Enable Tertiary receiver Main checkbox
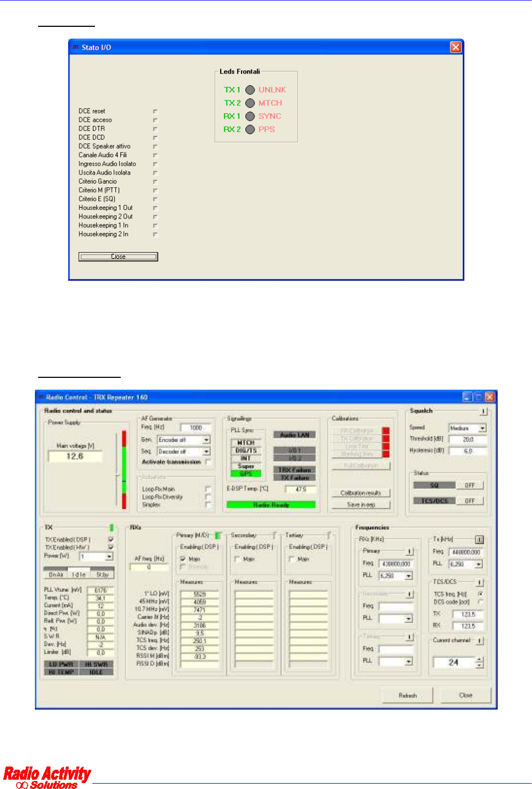The height and width of the screenshot is (789, 532). (292, 559)
